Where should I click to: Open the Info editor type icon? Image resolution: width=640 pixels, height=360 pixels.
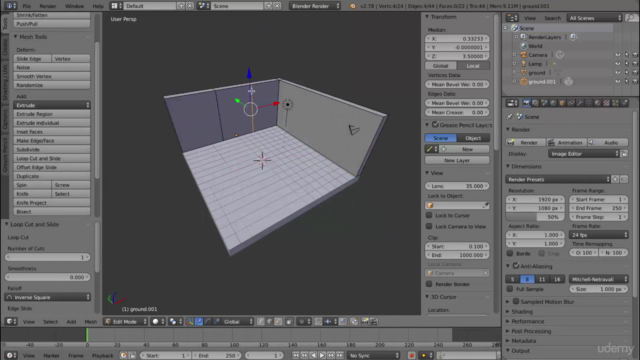(x=10, y=6)
